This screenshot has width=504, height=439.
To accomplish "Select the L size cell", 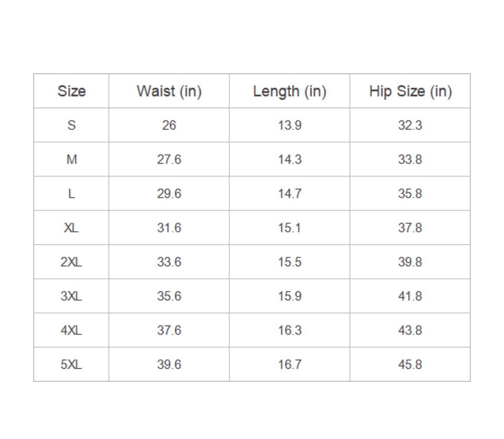I will 71,194.
